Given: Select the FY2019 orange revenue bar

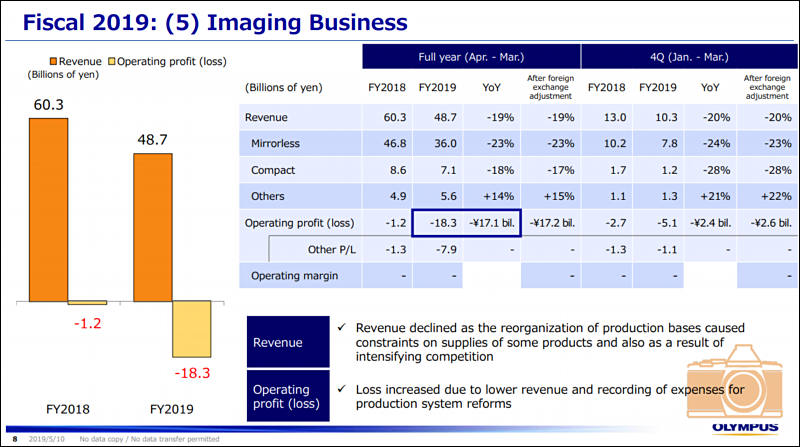Looking at the screenshot, I should tap(153, 228).
